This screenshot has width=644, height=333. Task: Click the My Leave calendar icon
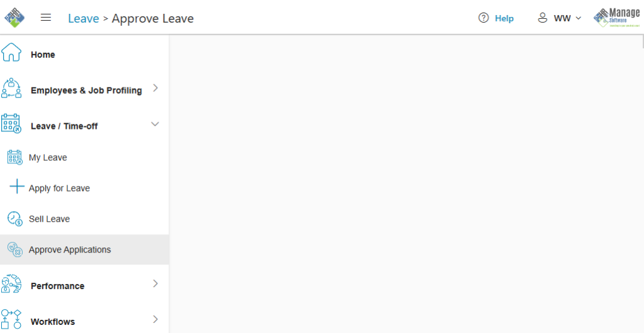pos(15,157)
